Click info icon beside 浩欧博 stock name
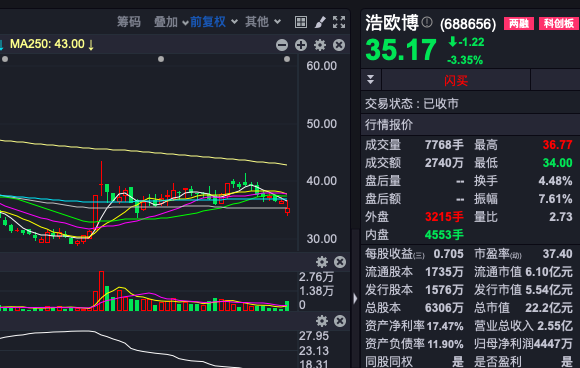This screenshot has width=580, height=368. 427,22
